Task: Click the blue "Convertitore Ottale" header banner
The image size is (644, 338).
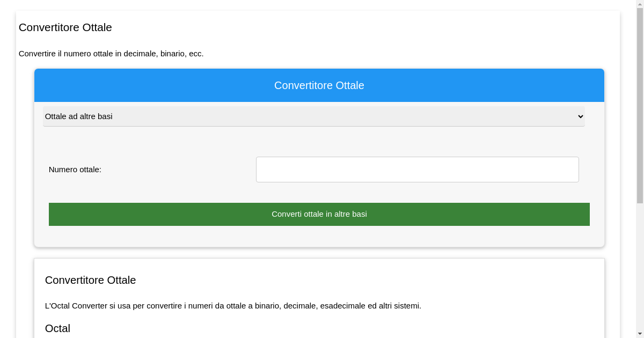Action: tap(319, 85)
